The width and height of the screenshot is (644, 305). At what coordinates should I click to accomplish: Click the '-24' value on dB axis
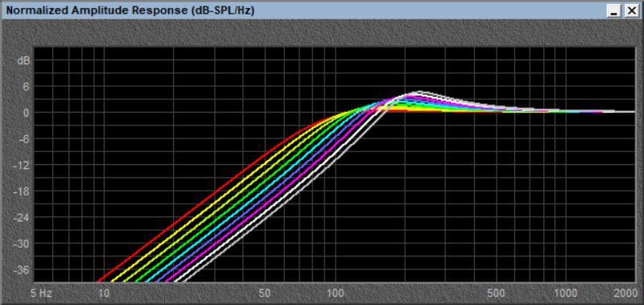[x=23, y=217]
